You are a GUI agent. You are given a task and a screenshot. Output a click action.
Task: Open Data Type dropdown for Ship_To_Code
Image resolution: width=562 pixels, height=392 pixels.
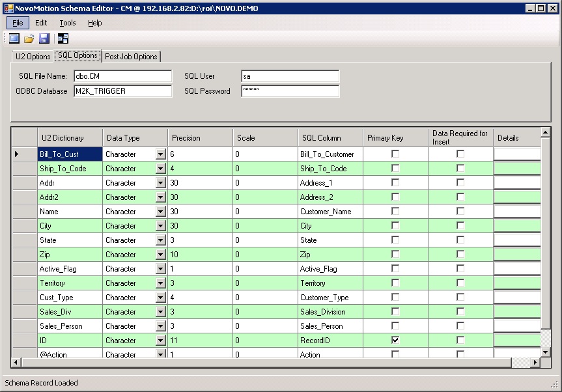pos(160,169)
